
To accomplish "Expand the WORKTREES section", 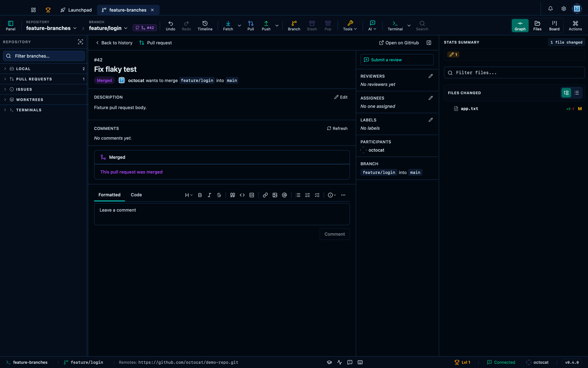I will [44, 100].
